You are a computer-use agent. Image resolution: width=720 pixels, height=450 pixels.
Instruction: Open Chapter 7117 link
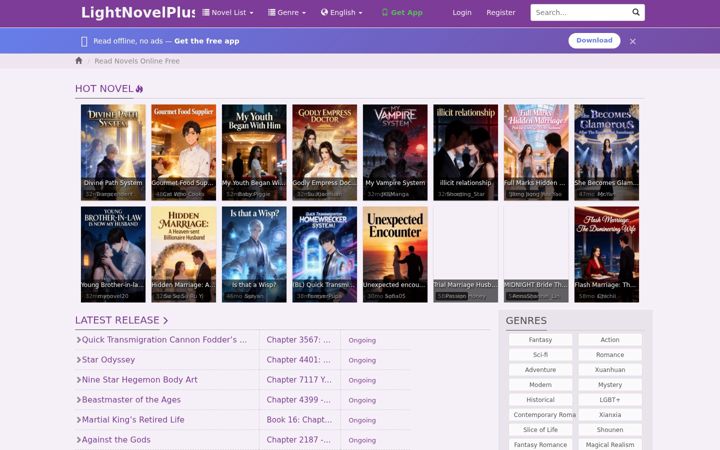[x=298, y=380]
